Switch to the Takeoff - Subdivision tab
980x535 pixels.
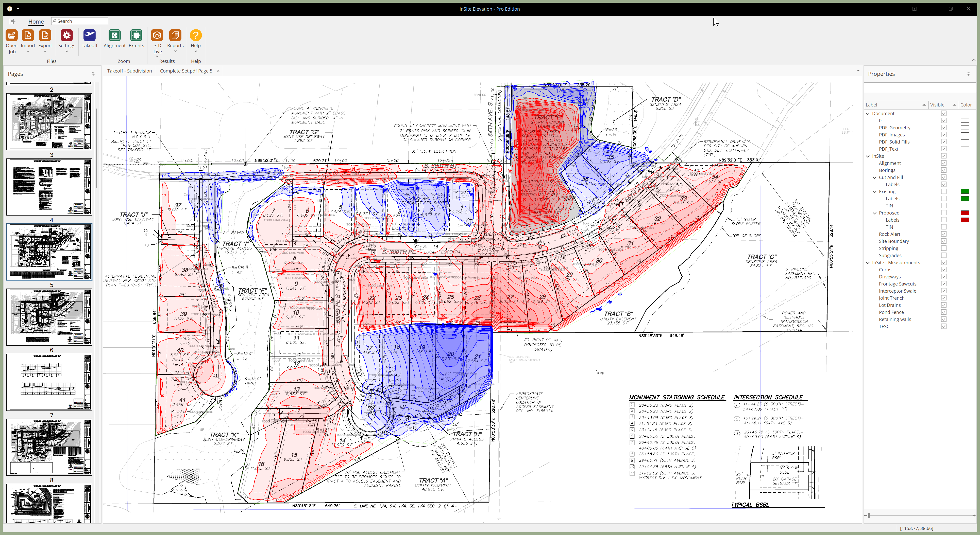tap(130, 71)
